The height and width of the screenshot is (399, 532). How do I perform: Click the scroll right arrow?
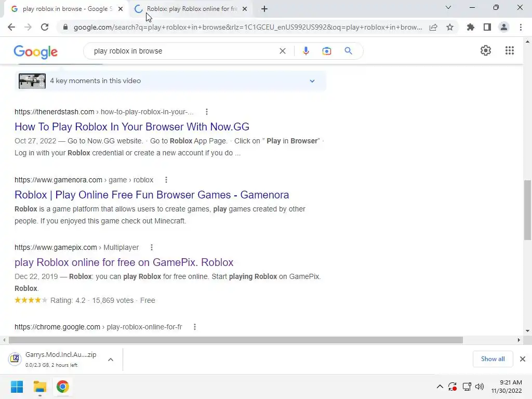click(x=519, y=340)
